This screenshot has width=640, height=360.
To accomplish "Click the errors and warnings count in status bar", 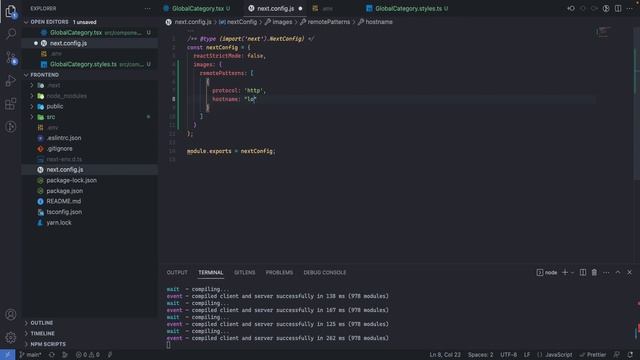I will pyautogui.click(x=88, y=355).
